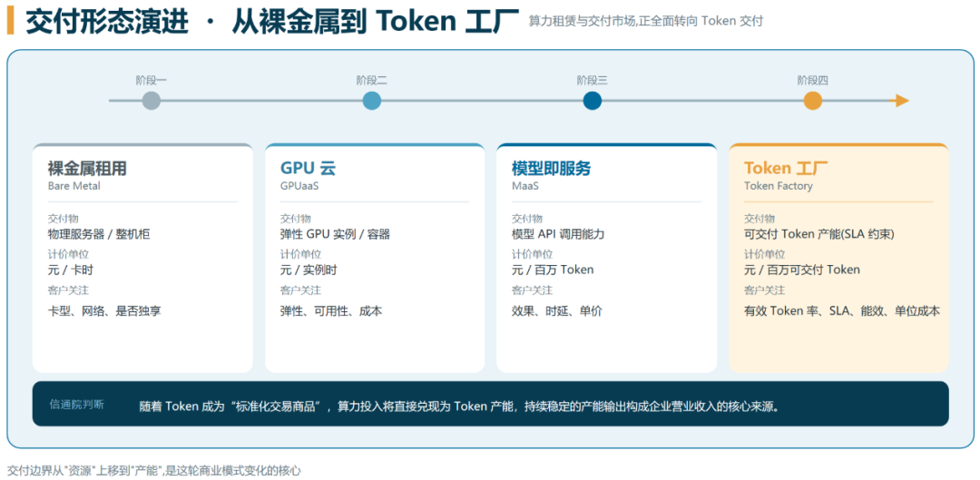Click the slide title 交付形态演进
The width and height of the screenshot is (980, 480).
(x=107, y=23)
